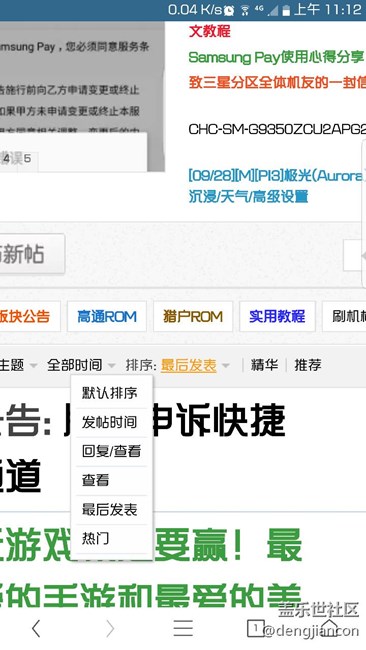The width and height of the screenshot is (366, 650).
Task: Open 致三星分区全体机友的一封信 thread
Action: tap(277, 82)
